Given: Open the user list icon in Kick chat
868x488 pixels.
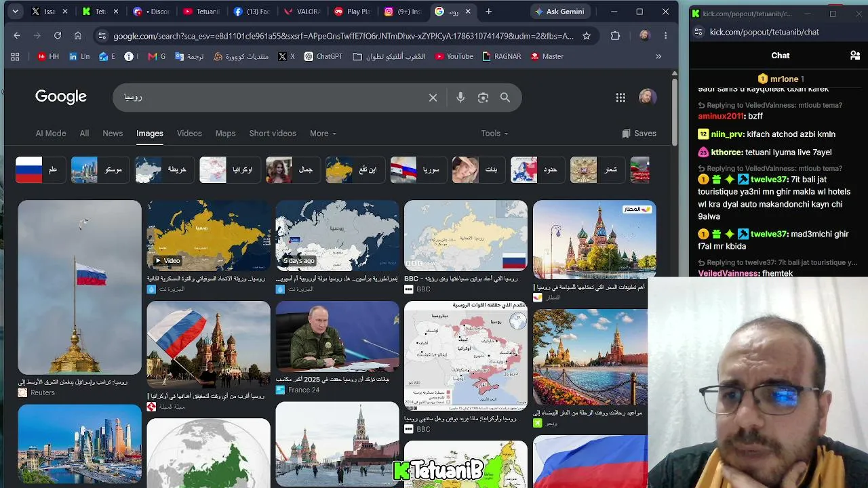Looking at the screenshot, I should [x=855, y=56].
